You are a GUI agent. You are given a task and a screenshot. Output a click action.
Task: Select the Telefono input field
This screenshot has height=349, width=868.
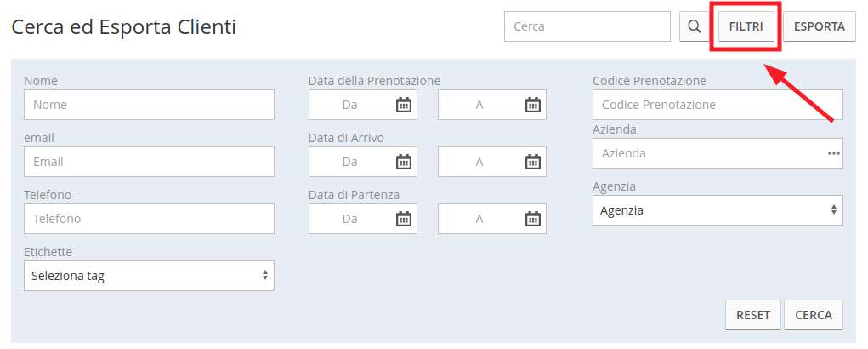(149, 219)
